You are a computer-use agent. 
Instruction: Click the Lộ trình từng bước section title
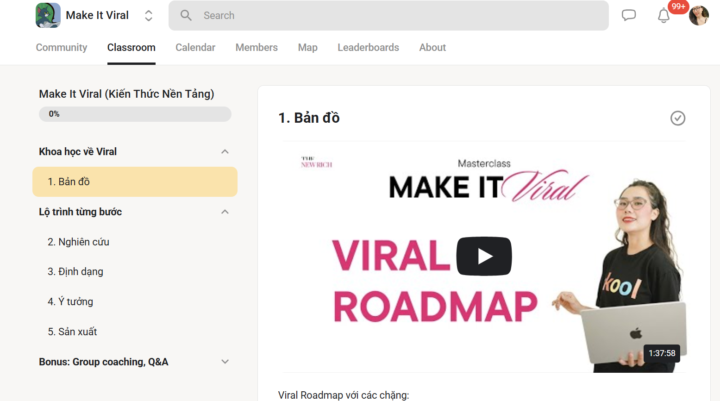[80, 212]
